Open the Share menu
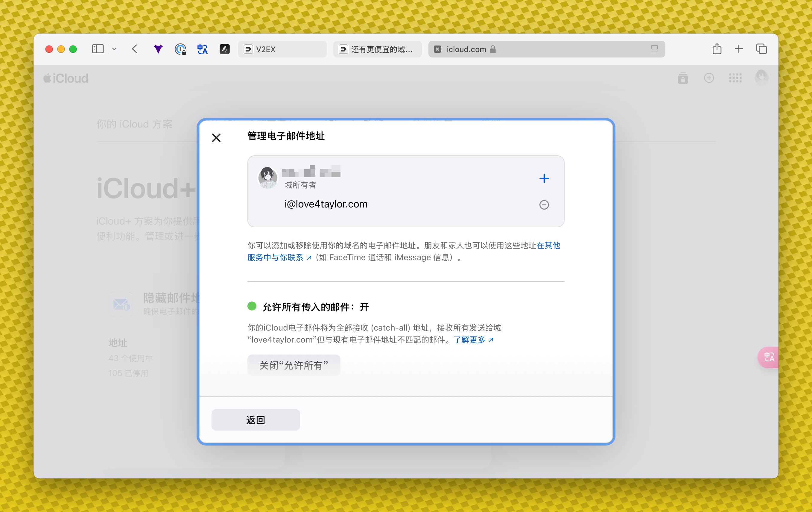 click(717, 49)
